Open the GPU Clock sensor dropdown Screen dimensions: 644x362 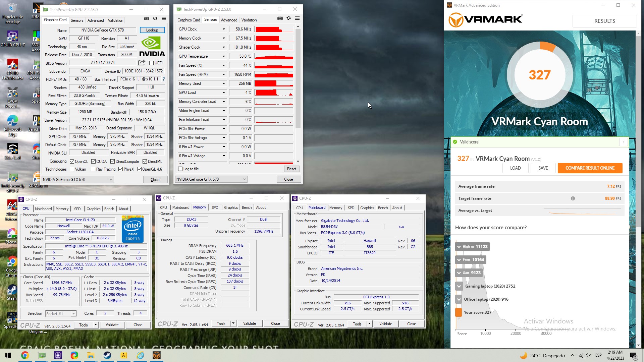point(224,29)
